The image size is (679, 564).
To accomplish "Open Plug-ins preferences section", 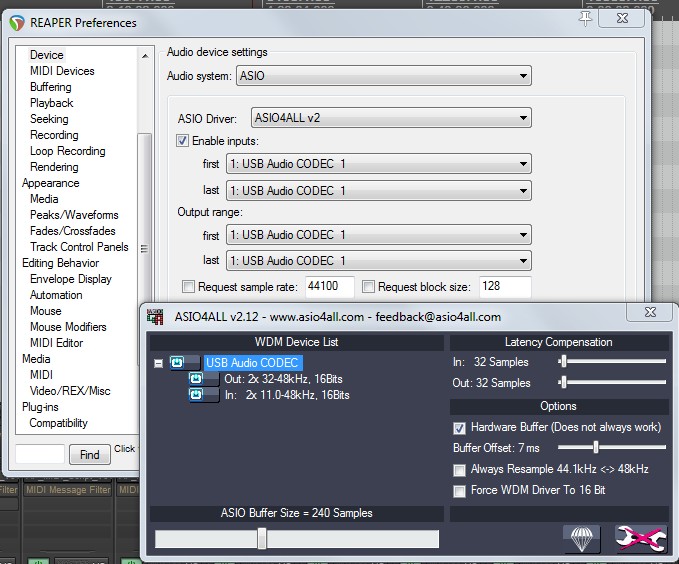I will point(40,407).
